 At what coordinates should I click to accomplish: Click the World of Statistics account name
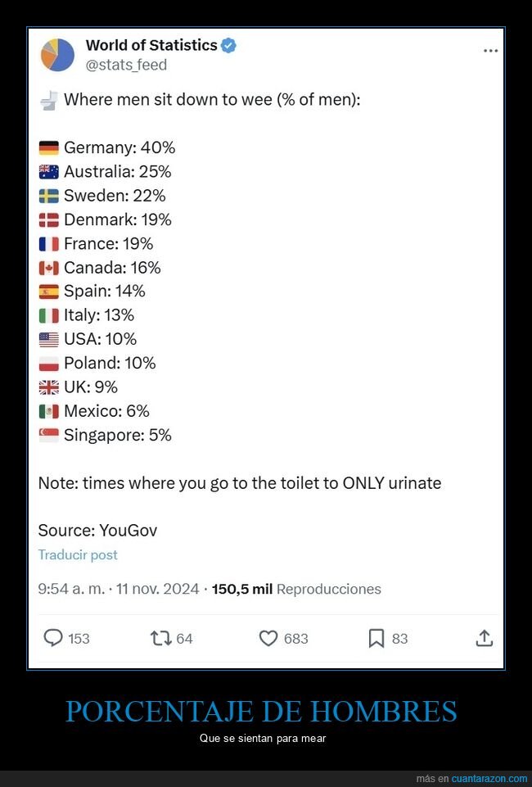(x=151, y=46)
